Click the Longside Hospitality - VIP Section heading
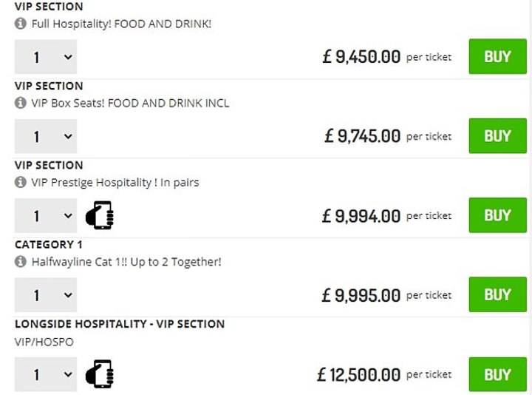This screenshot has height=395, width=532. click(120, 324)
